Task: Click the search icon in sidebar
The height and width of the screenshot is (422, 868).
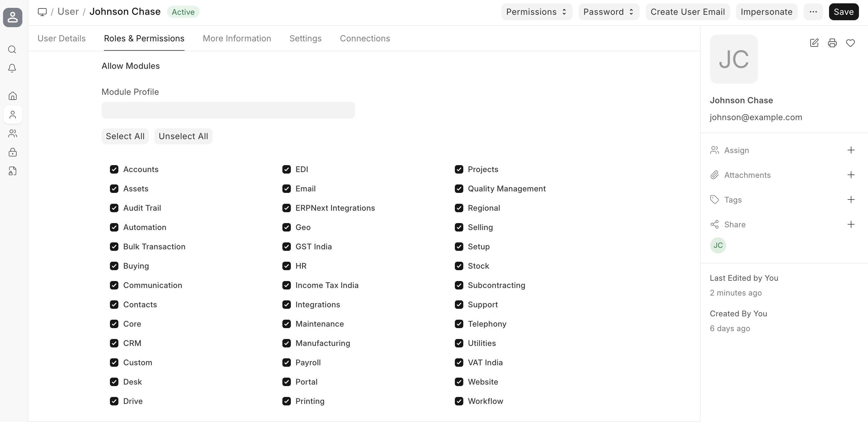Action: coord(12,50)
